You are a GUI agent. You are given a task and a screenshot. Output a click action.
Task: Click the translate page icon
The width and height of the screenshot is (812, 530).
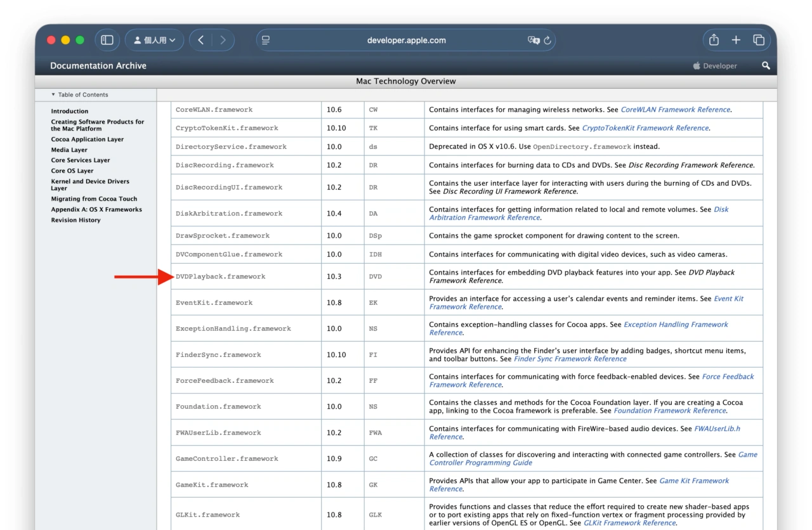point(534,40)
